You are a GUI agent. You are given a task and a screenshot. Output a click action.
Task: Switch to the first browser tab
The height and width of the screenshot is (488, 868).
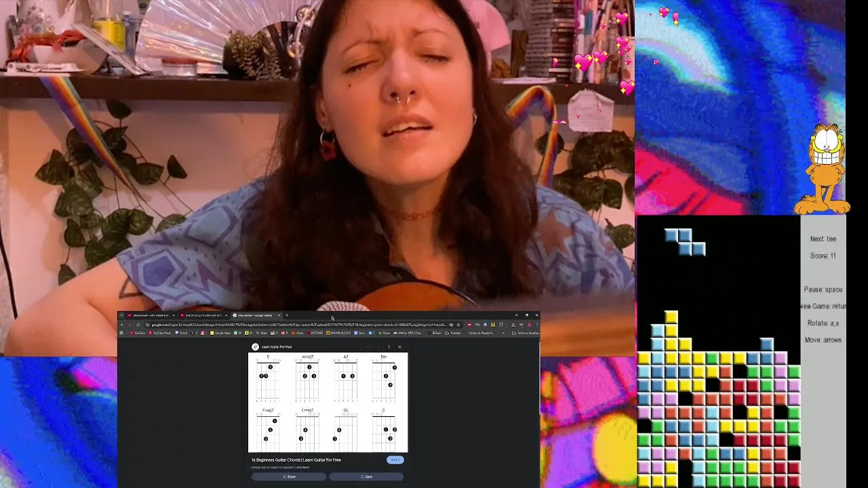pos(149,315)
